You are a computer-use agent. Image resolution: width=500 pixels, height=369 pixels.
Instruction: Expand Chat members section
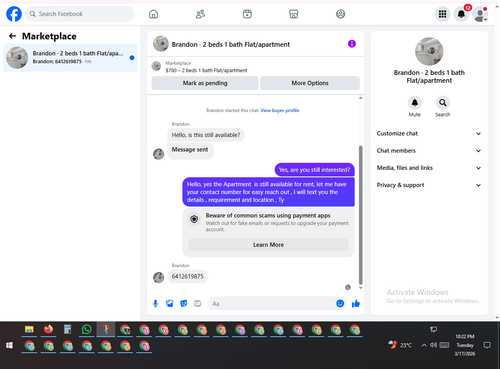(x=429, y=151)
